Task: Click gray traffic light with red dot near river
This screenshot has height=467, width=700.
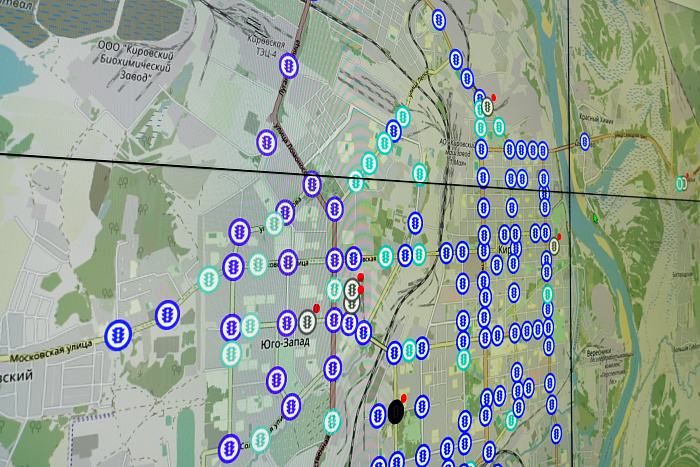Action: [554, 246]
